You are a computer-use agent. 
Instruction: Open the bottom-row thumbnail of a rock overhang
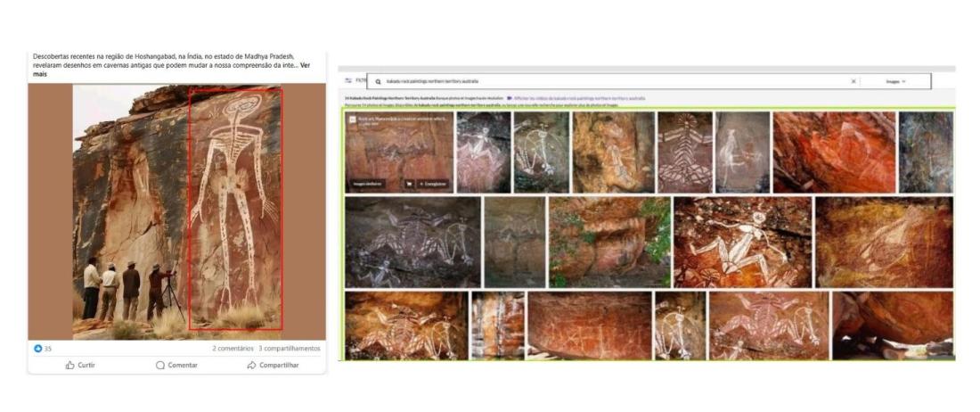(893, 325)
